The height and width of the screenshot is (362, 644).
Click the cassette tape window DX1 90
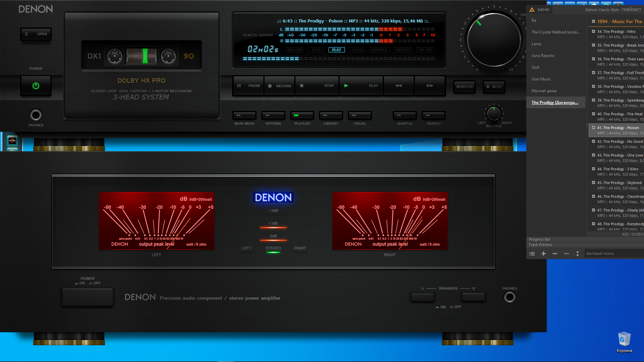(141, 56)
